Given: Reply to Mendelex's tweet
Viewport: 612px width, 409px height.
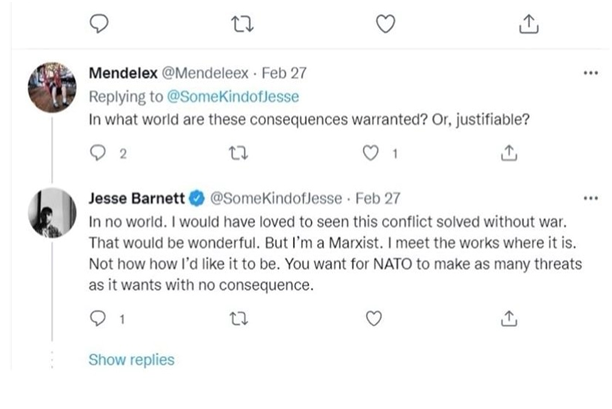Looking at the screenshot, I should [x=98, y=153].
